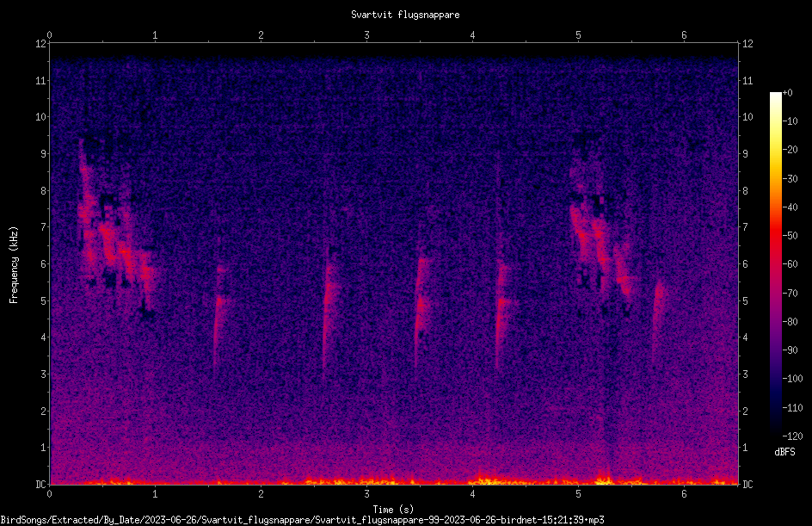Screen dimensions: 812x526
Task: Click the "6" tick on the bottom time axis
Action: pyautogui.click(x=684, y=494)
